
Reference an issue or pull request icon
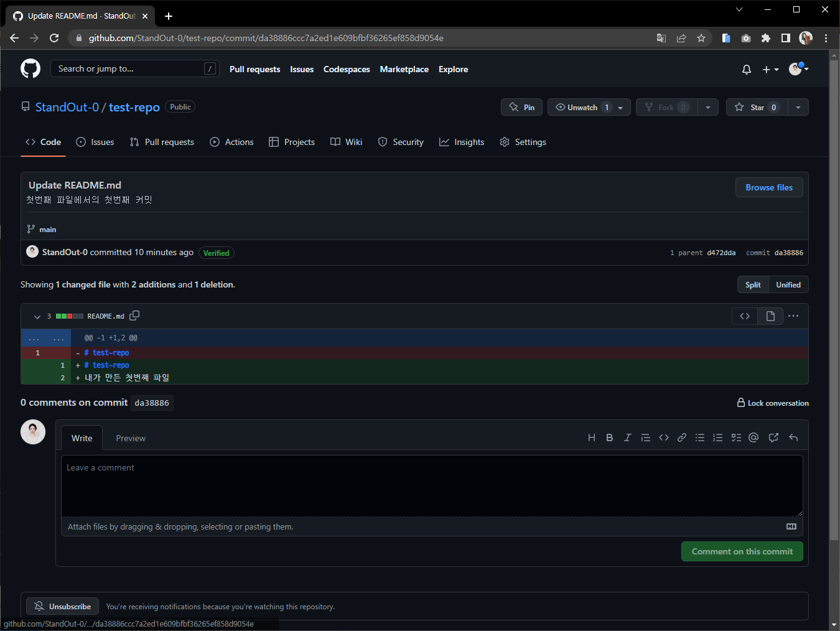point(773,437)
